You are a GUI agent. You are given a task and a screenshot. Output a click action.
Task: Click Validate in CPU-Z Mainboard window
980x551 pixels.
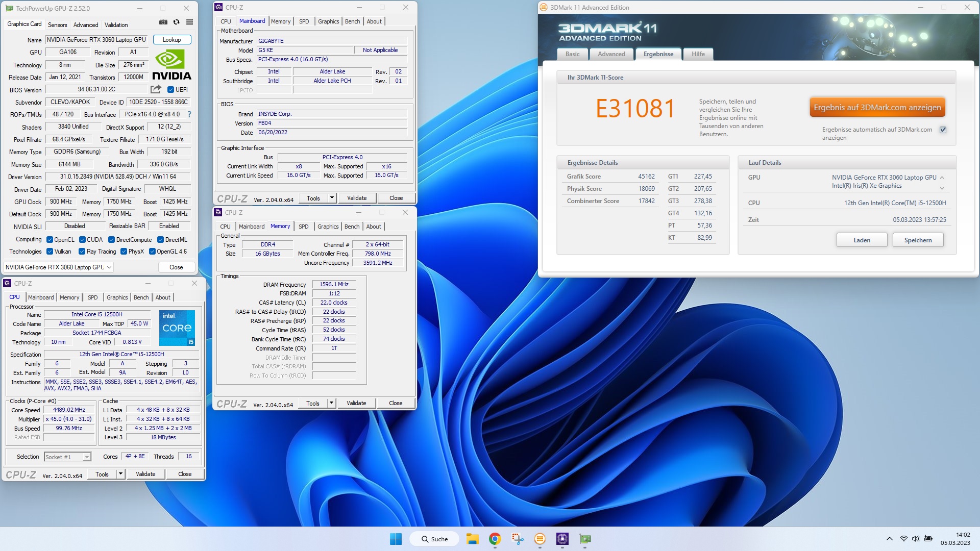[x=357, y=198]
